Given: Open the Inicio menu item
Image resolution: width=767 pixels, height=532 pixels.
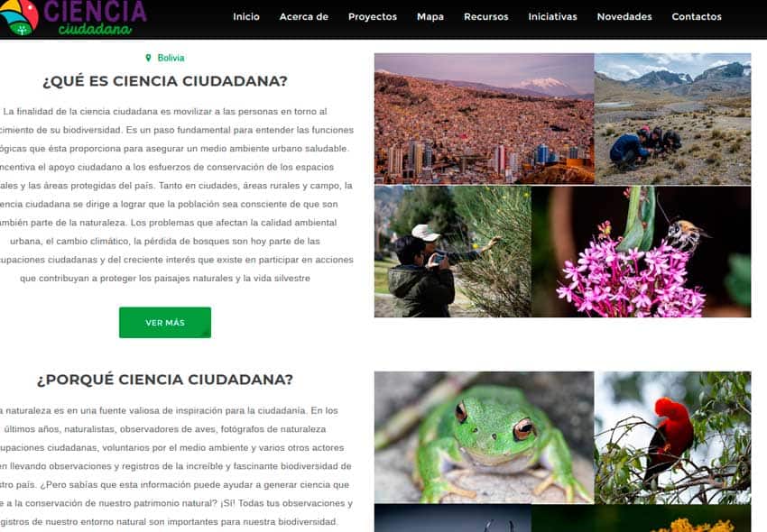Looking at the screenshot, I should point(246,16).
